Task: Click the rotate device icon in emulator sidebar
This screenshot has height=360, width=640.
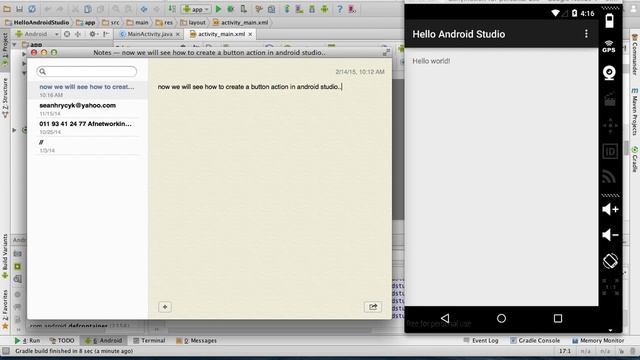Action: click(610, 261)
